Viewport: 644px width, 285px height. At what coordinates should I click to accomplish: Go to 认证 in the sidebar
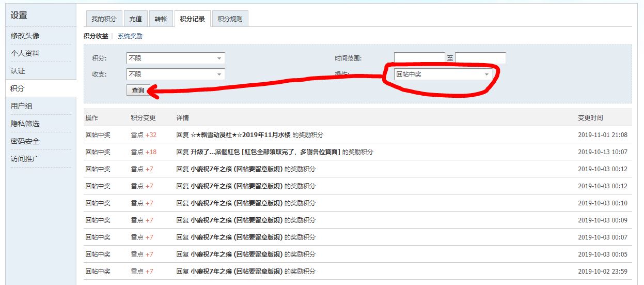tap(18, 71)
